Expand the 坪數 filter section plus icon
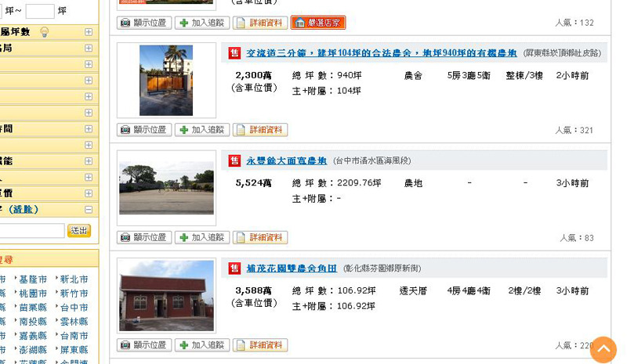 pyautogui.click(x=89, y=32)
